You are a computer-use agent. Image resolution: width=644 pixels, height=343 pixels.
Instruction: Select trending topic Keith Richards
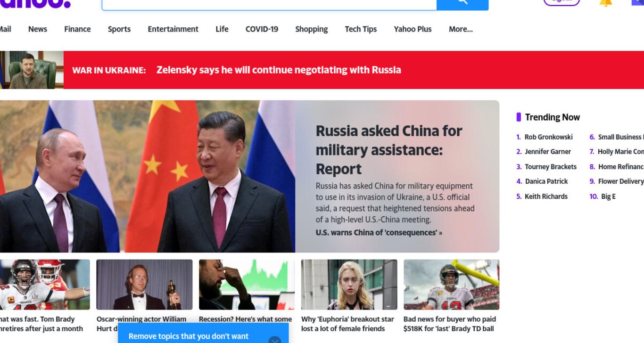(x=546, y=196)
